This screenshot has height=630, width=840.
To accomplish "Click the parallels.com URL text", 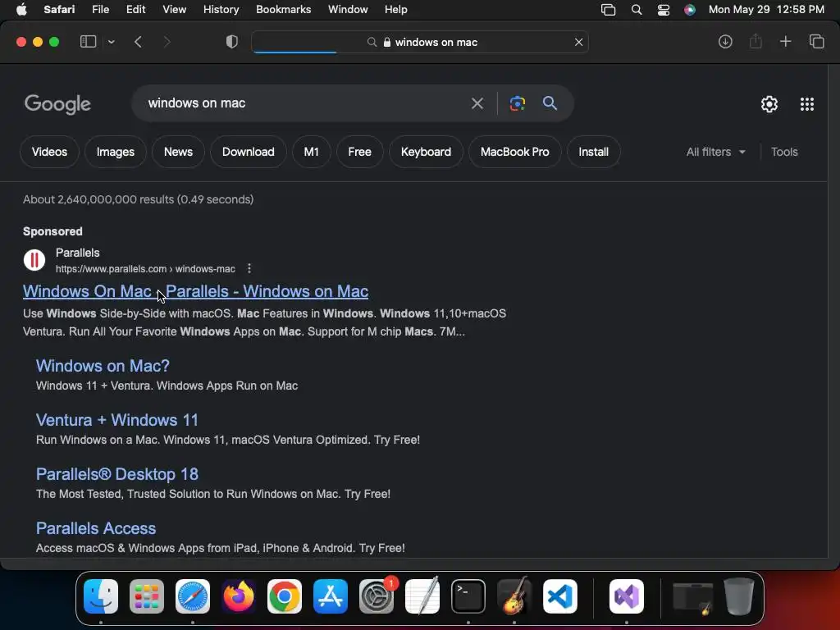I will pos(145,269).
